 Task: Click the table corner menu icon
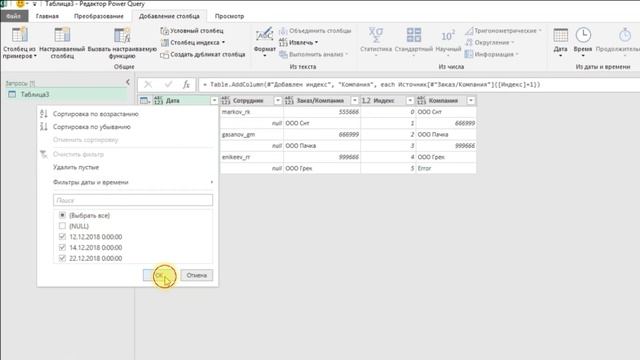[x=144, y=100]
